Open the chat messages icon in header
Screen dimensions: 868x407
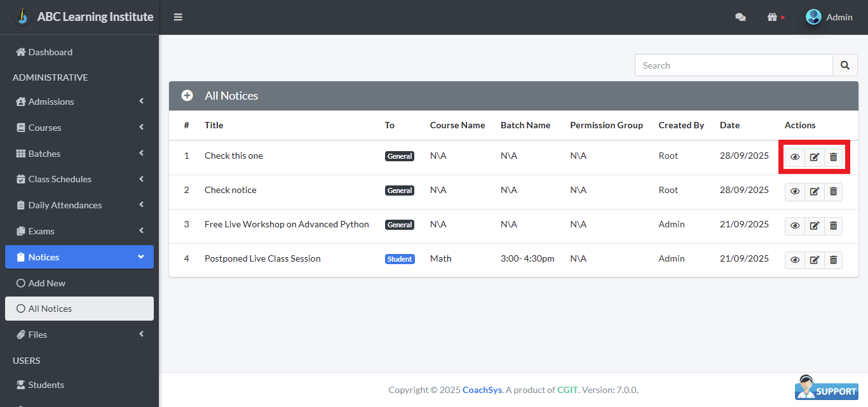click(740, 17)
